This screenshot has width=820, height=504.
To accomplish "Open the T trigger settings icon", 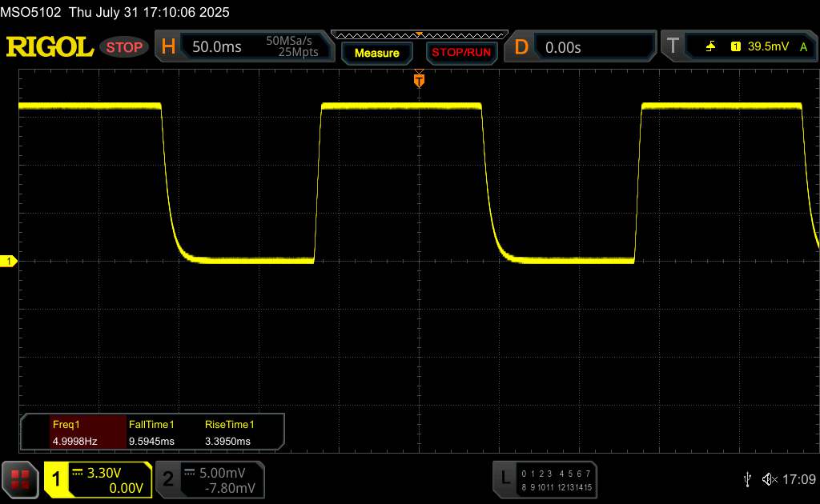I will (672, 47).
